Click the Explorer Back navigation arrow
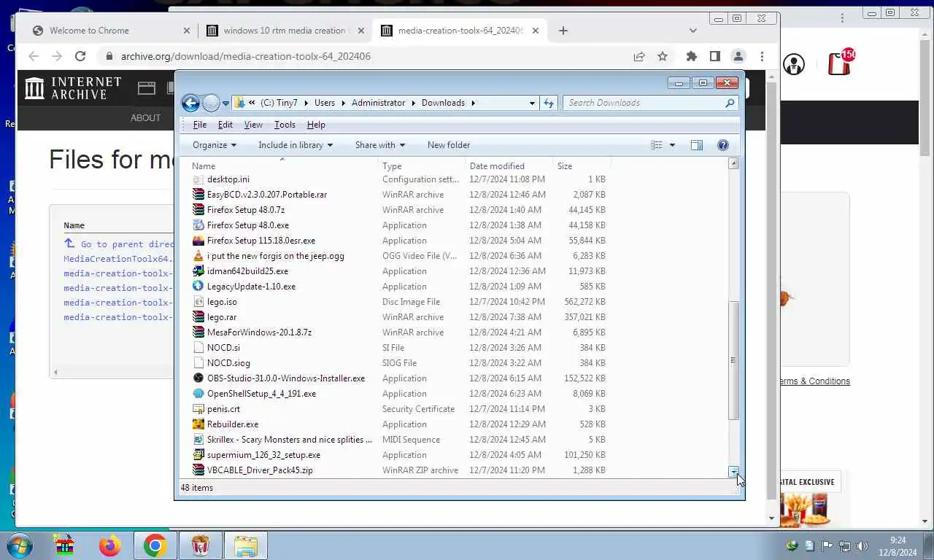This screenshot has height=560, width=934. tap(190, 103)
